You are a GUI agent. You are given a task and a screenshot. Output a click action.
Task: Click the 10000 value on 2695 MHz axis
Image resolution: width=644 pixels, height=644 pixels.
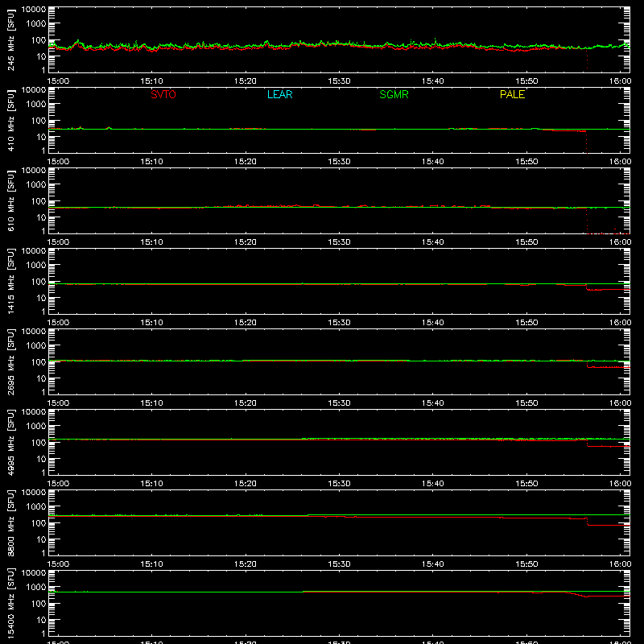[x=34, y=332]
